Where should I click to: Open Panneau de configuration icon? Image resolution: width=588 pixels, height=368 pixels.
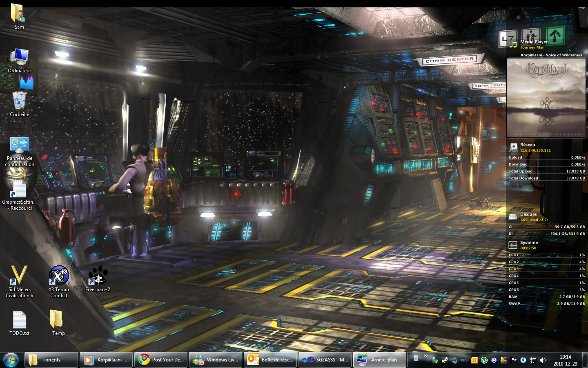click(x=19, y=151)
